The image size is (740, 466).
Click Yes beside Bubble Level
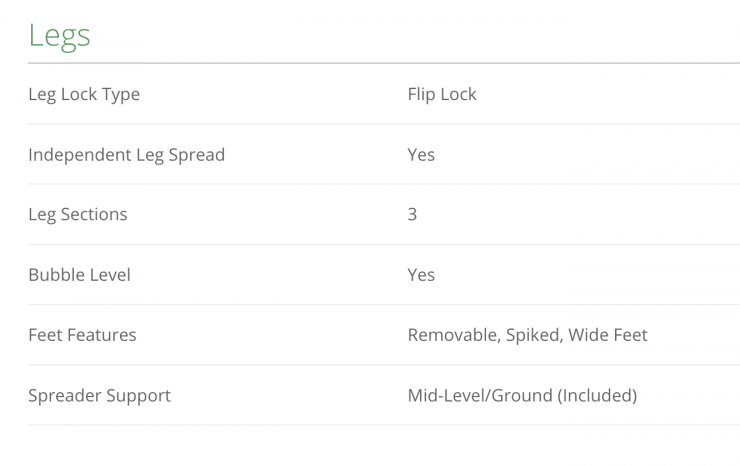[421, 275]
